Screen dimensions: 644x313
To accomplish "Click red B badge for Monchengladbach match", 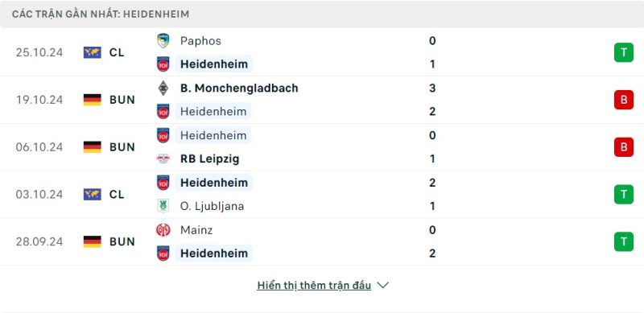I will pos(624,100).
